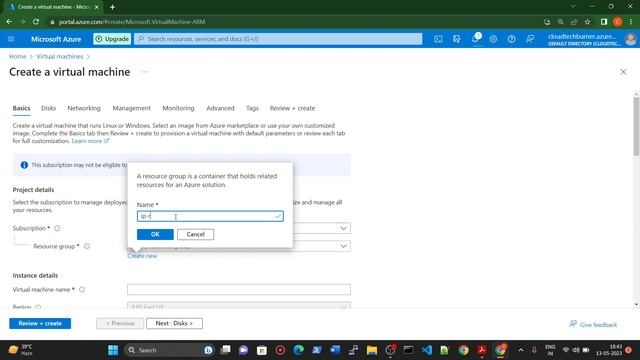Switch to the Tags tab
The height and width of the screenshot is (360, 640).
point(252,108)
